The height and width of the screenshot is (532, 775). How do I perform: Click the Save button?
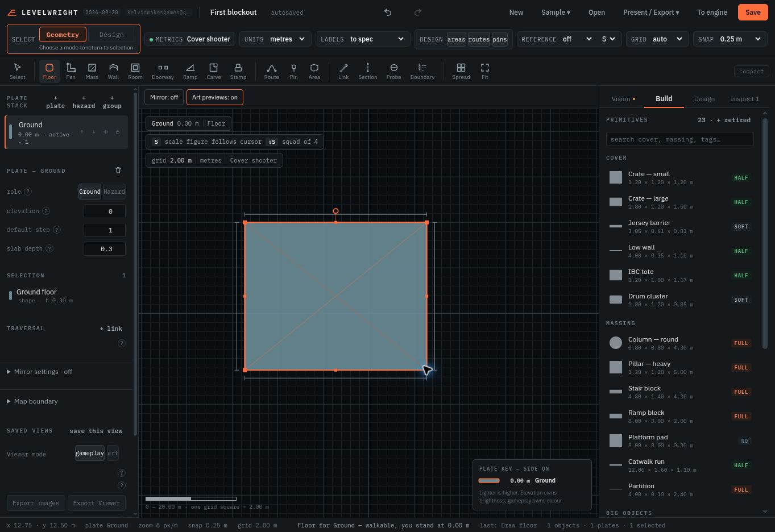coord(753,12)
